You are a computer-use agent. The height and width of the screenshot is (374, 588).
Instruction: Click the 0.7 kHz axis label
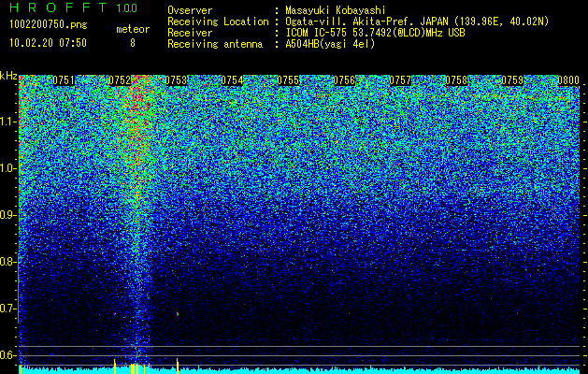[8, 309]
